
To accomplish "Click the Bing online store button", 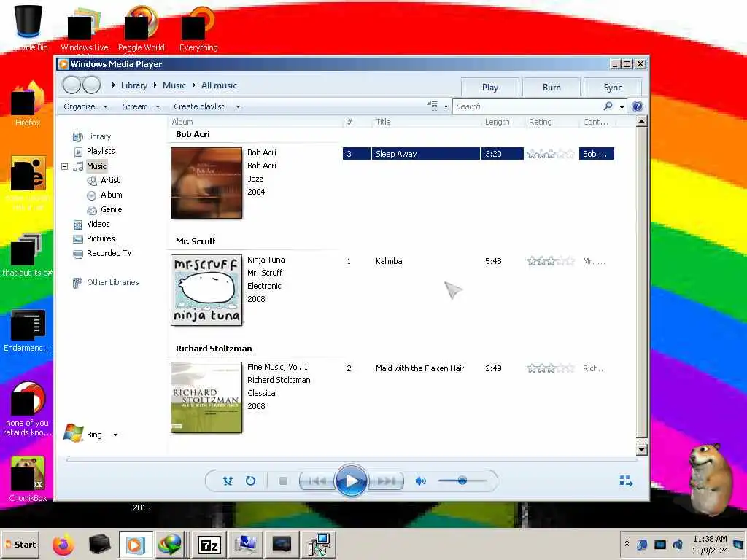I will tap(83, 434).
